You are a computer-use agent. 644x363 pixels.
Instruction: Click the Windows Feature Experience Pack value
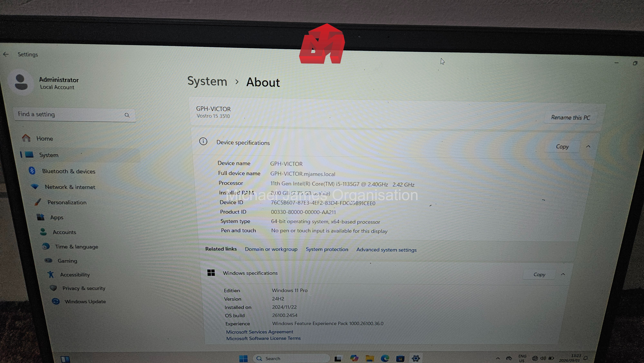tap(328, 324)
